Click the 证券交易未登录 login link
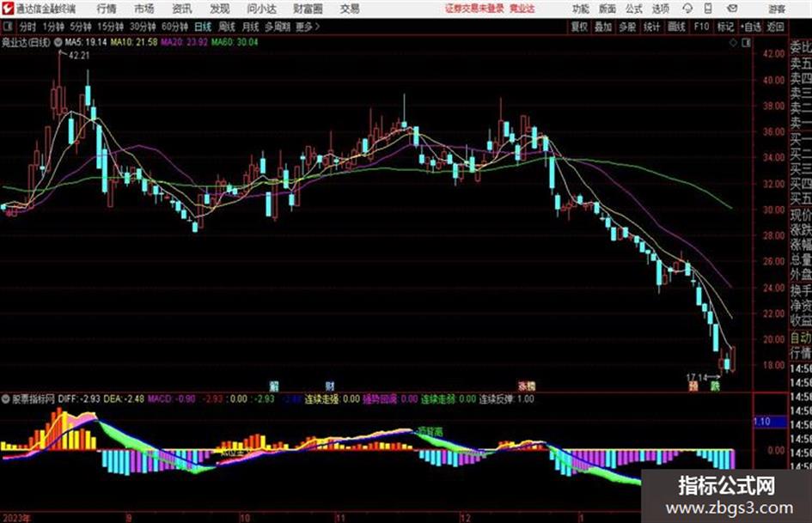812x523 pixels. (474, 9)
